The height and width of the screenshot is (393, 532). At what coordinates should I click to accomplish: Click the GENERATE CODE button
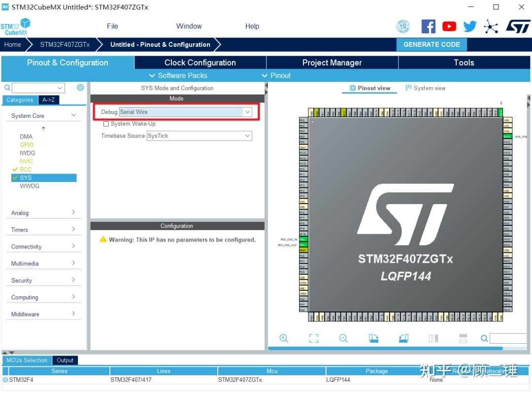tap(432, 44)
